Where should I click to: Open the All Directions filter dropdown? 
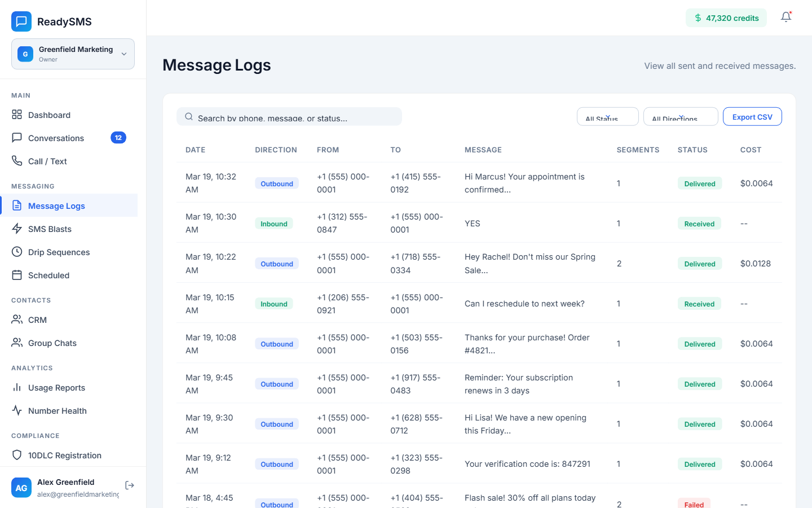(x=681, y=116)
